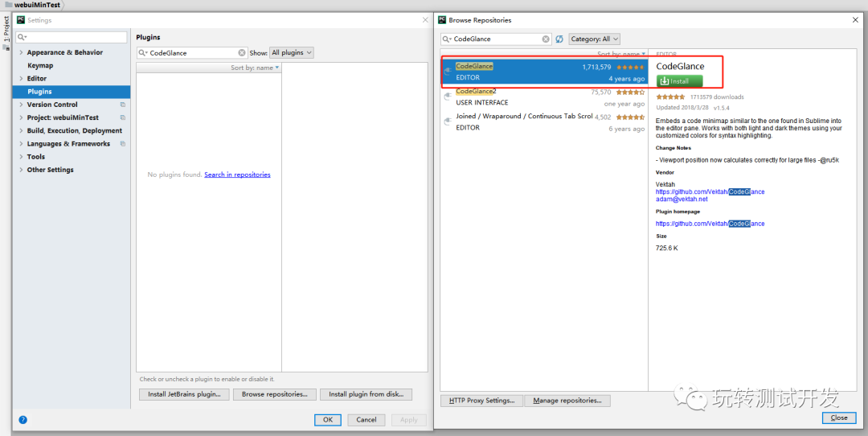This screenshot has width=868, height=436.
Task: Click project-level icon beside Version Control
Action: [x=123, y=105]
